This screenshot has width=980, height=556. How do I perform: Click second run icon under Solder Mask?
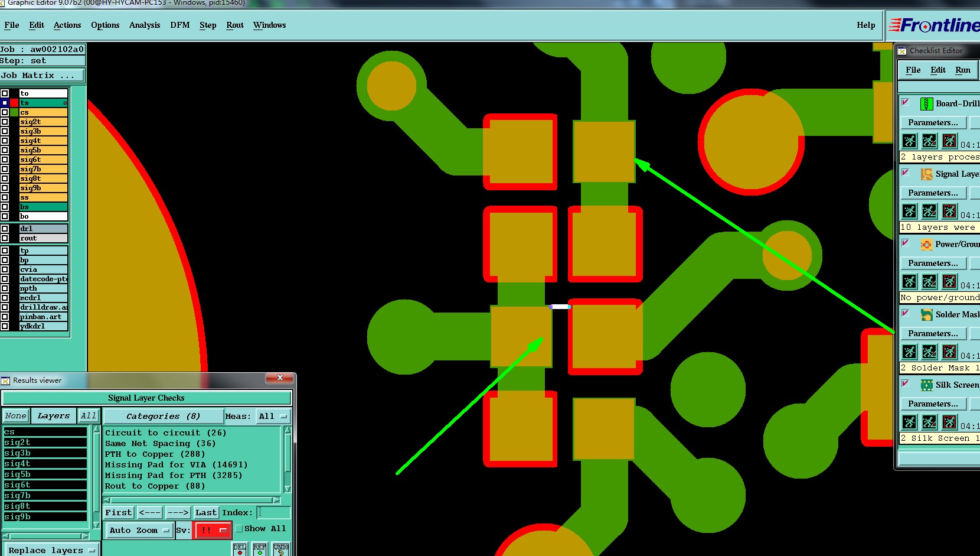point(929,352)
